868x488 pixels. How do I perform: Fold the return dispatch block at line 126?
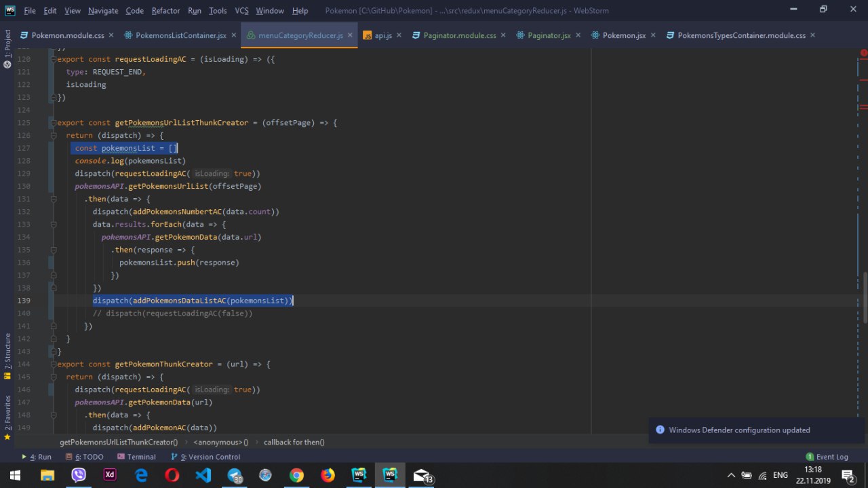tap(52, 136)
